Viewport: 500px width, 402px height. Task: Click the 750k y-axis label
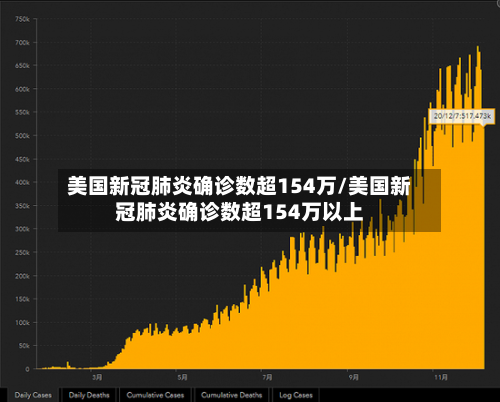(22, 19)
